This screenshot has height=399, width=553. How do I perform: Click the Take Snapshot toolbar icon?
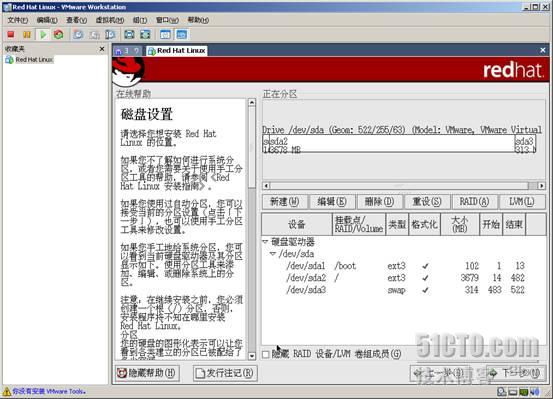pyautogui.click(x=78, y=34)
